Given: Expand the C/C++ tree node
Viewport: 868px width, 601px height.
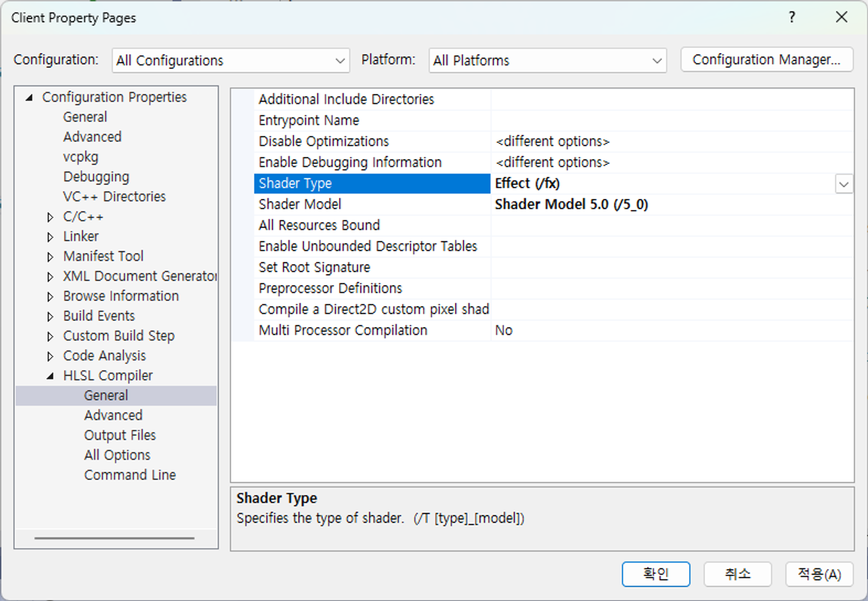Looking at the screenshot, I should coord(50,217).
